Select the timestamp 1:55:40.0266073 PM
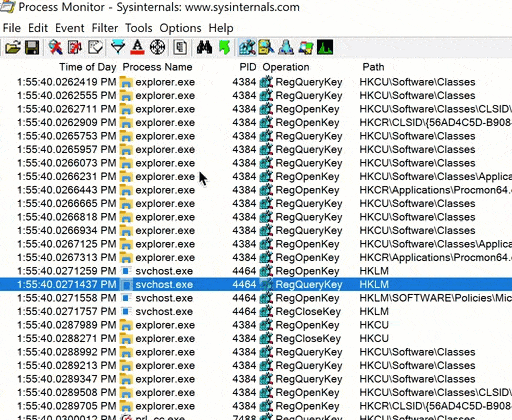 [67, 163]
